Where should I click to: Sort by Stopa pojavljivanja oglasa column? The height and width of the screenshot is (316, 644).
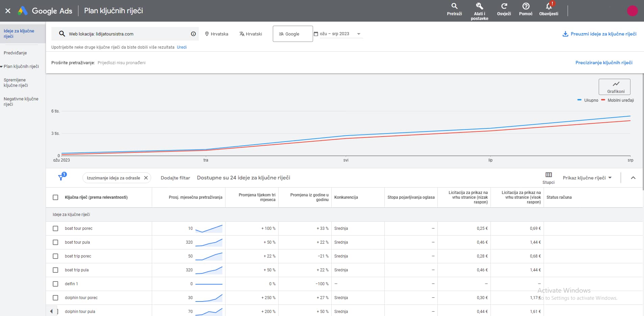point(411,197)
